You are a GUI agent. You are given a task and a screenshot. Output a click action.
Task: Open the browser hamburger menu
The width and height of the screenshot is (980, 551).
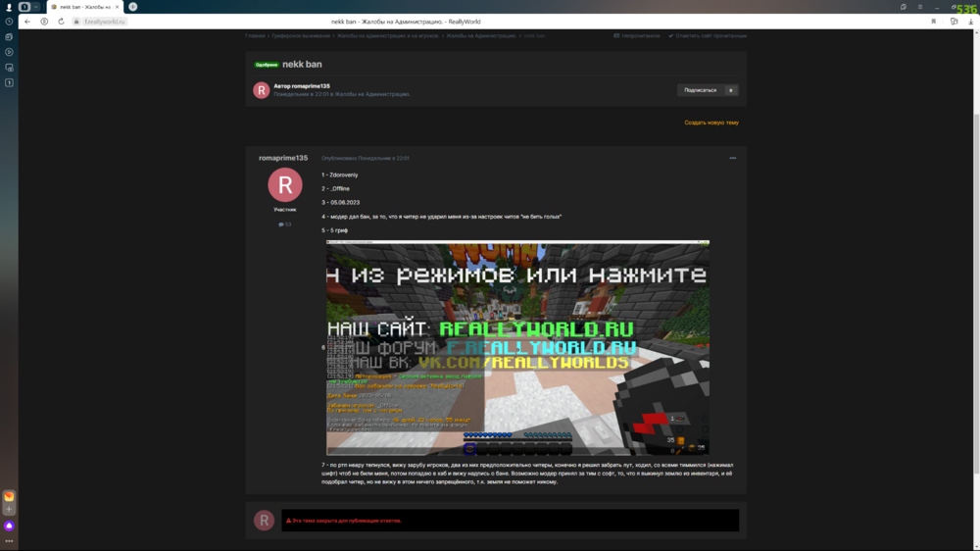point(920,7)
